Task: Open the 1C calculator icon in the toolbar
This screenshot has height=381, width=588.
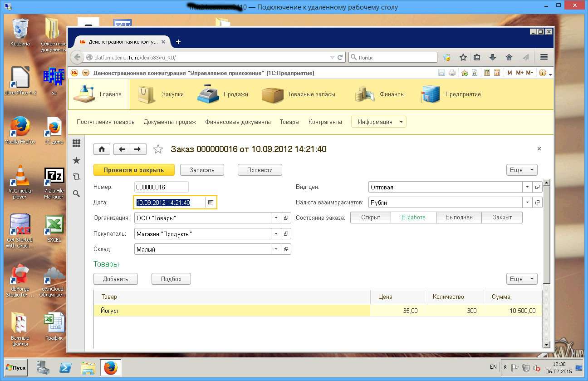Action: (x=487, y=73)
